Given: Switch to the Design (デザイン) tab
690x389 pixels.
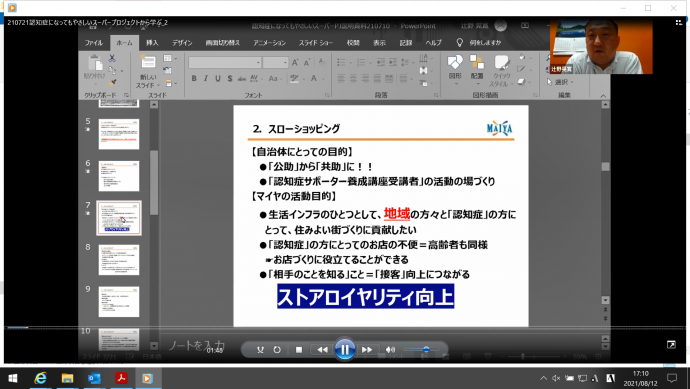Looking at the screenshot, I should coord(182,43).
